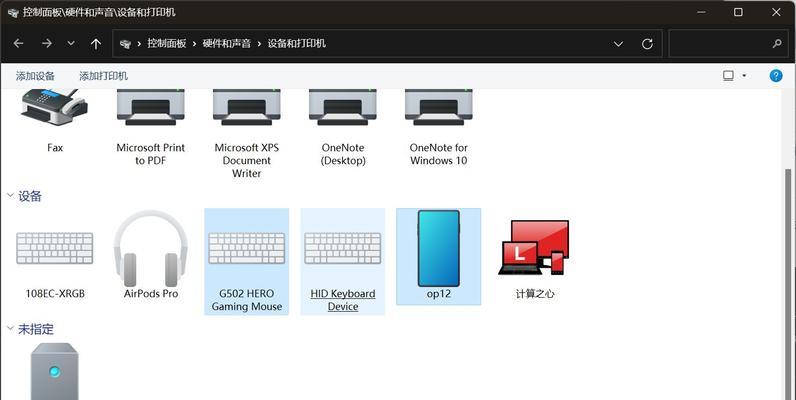Navigate to 控制面板 breadcrumb

pyautogui.click(x=167, y=44)
